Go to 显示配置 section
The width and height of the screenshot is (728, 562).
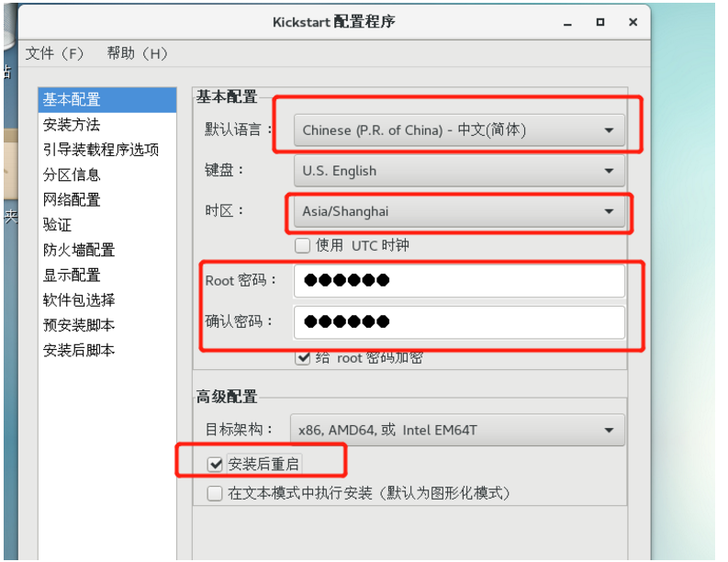[x=107, y=275]
